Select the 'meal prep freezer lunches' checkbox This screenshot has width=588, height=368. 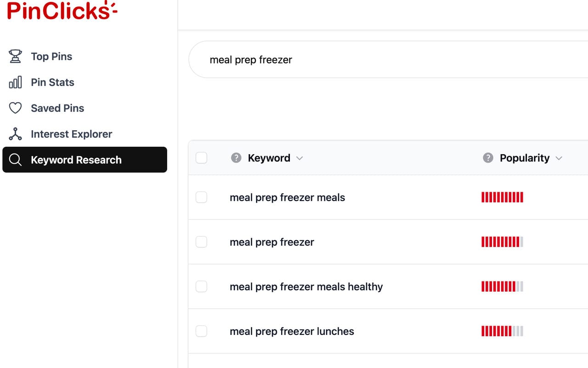[201, 331]
